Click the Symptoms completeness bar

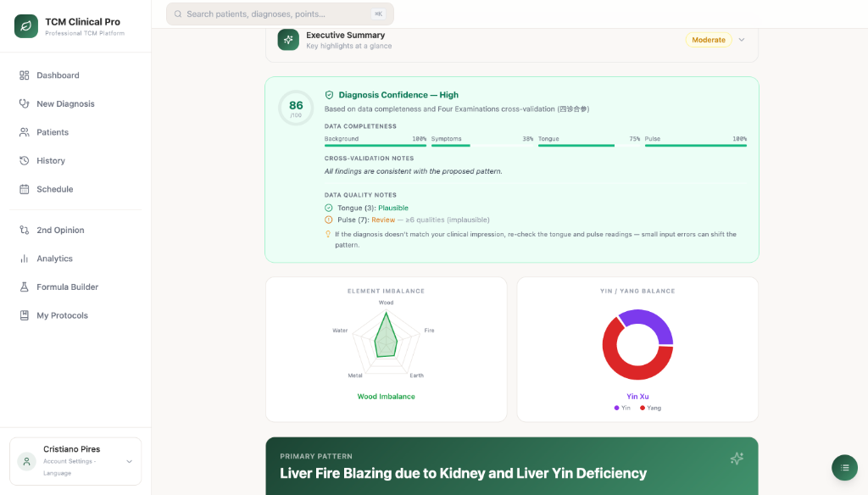[482, 146]
